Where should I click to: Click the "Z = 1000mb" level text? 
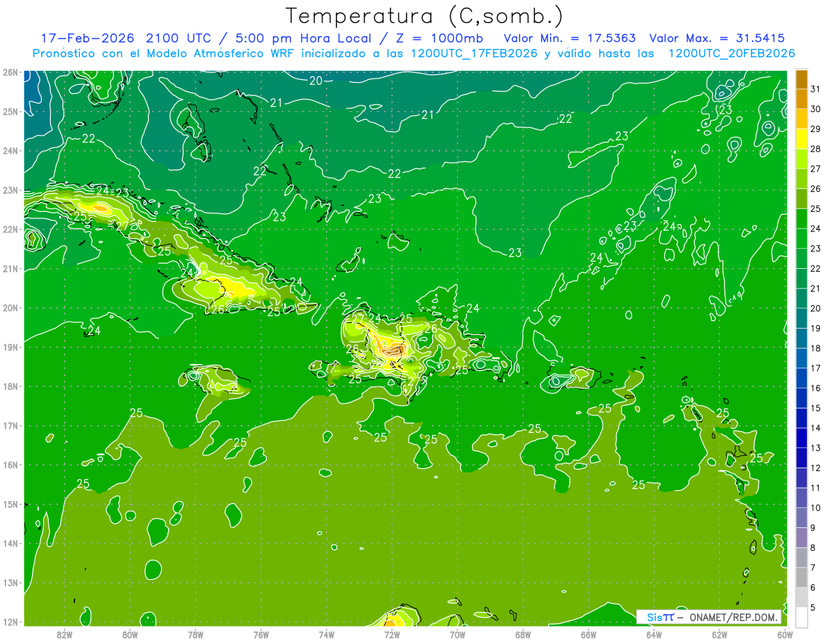coord(441,38)
